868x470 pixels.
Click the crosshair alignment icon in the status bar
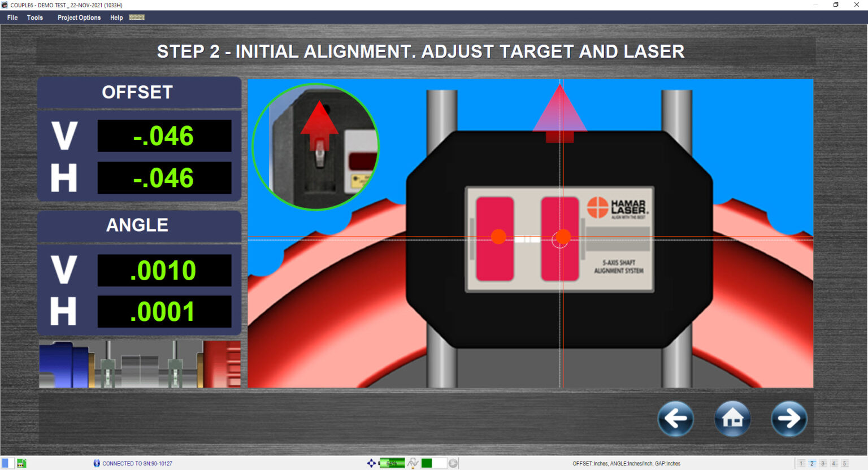(x=372, y=463)
